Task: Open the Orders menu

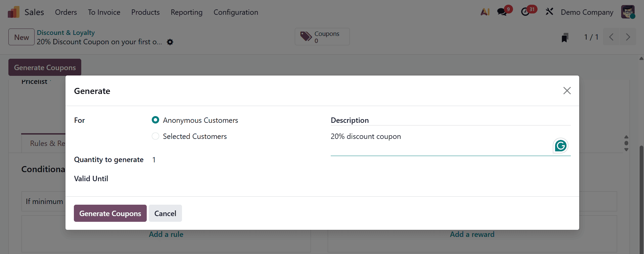Action: [x=66, y=12]
